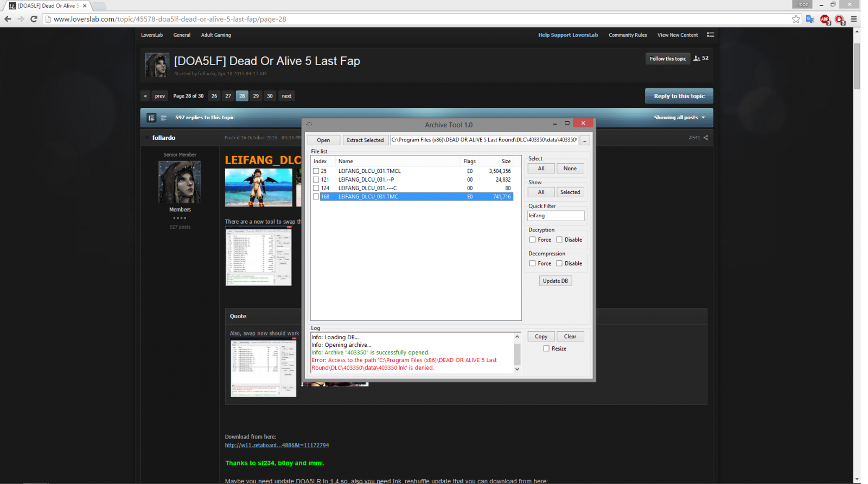The width and height of the screenshot is (868, 484).
Task: Reload the page with the refresh icon
Action: point(34,19)
